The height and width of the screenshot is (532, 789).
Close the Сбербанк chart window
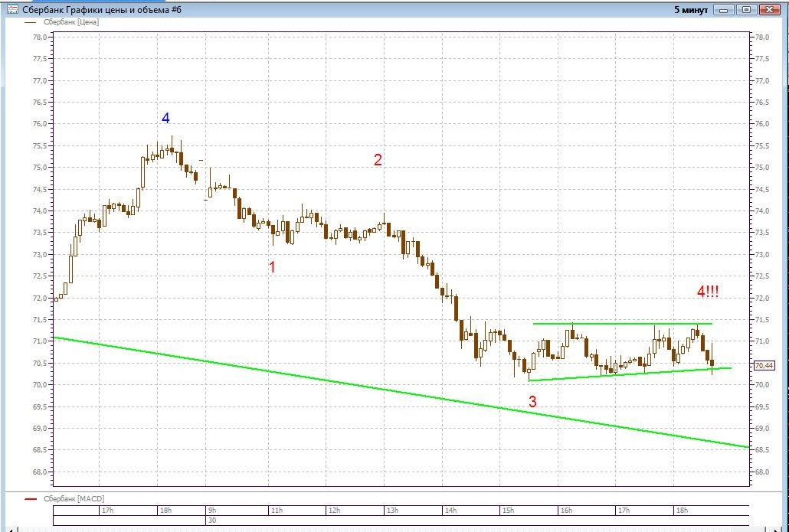(770, 9)
